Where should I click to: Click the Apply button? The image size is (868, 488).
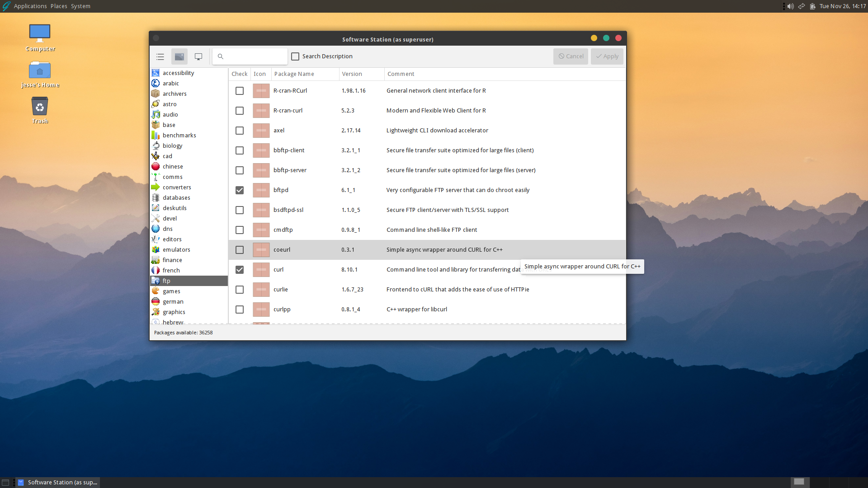click(607, 56)
